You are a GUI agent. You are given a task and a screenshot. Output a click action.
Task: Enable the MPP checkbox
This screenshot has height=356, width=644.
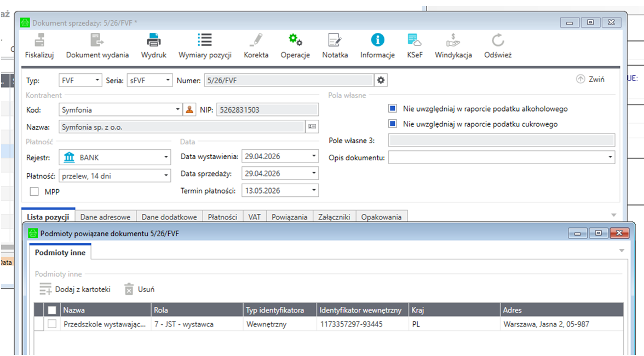coord(34,192)
